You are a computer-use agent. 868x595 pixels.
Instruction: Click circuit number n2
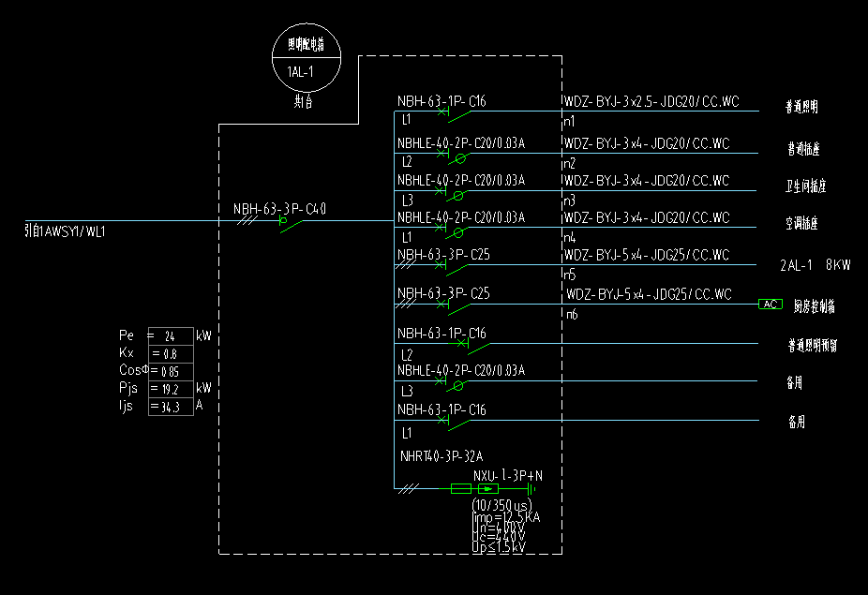570,163
